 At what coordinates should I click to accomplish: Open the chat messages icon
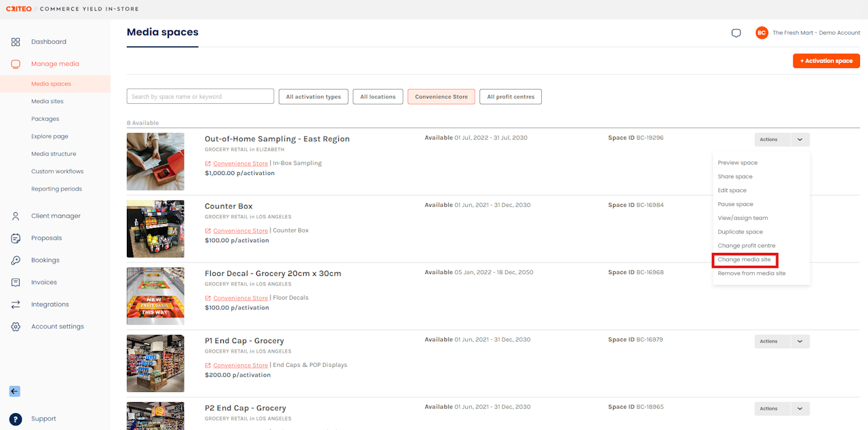point(736,33)
